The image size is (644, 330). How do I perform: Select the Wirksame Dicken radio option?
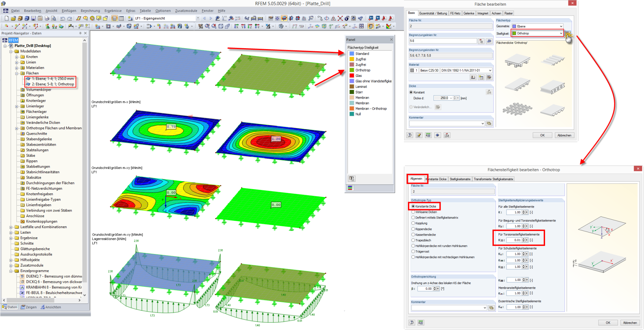(413, 212)
